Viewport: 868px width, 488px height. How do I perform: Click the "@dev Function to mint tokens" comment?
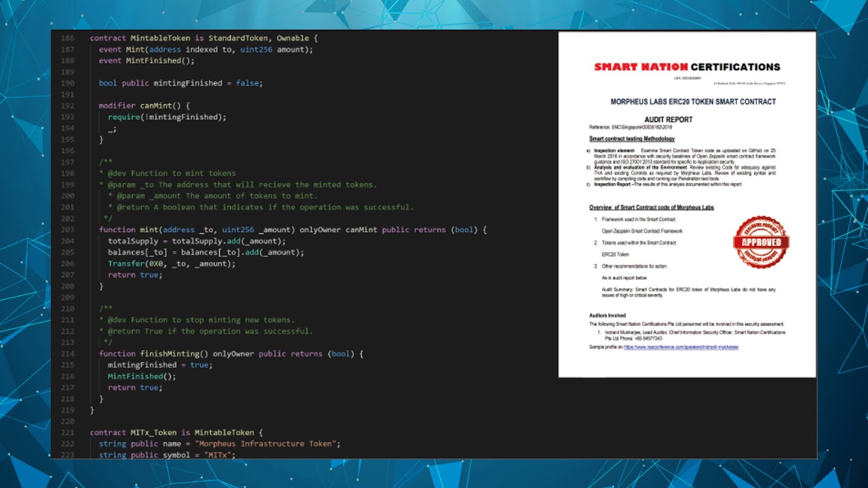167,174
